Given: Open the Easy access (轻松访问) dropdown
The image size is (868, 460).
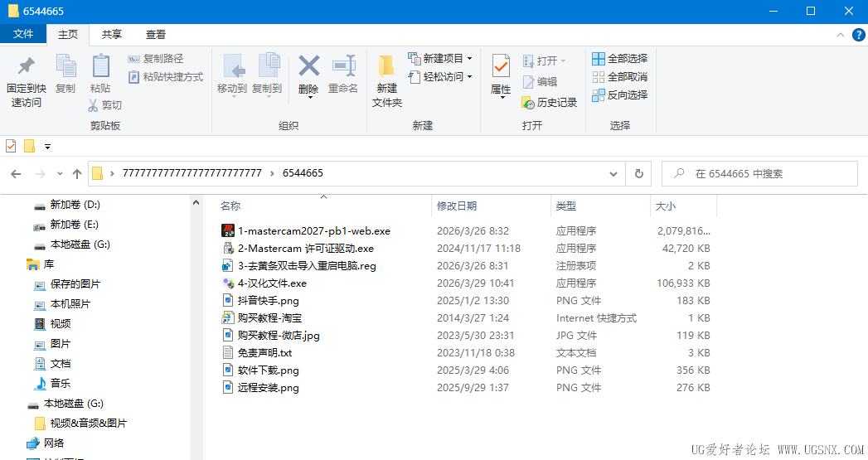Looking at the screenshot, I should coord(440,77).
